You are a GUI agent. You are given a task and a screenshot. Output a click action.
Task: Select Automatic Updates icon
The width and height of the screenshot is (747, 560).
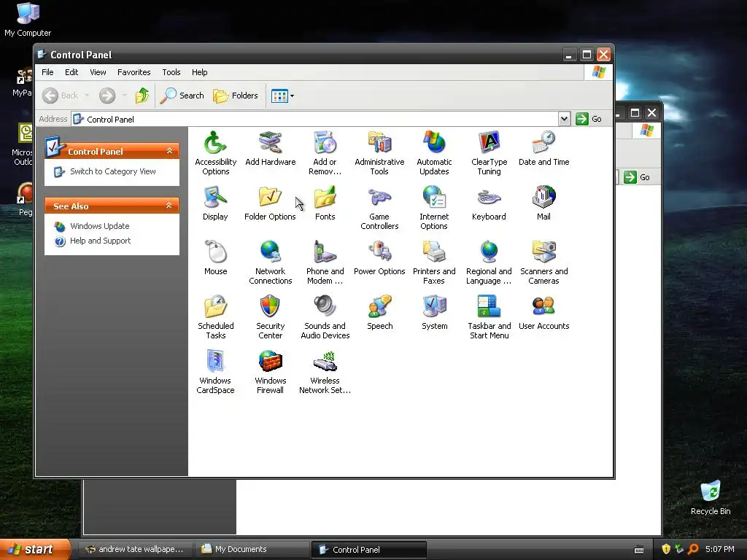(434, 143)
